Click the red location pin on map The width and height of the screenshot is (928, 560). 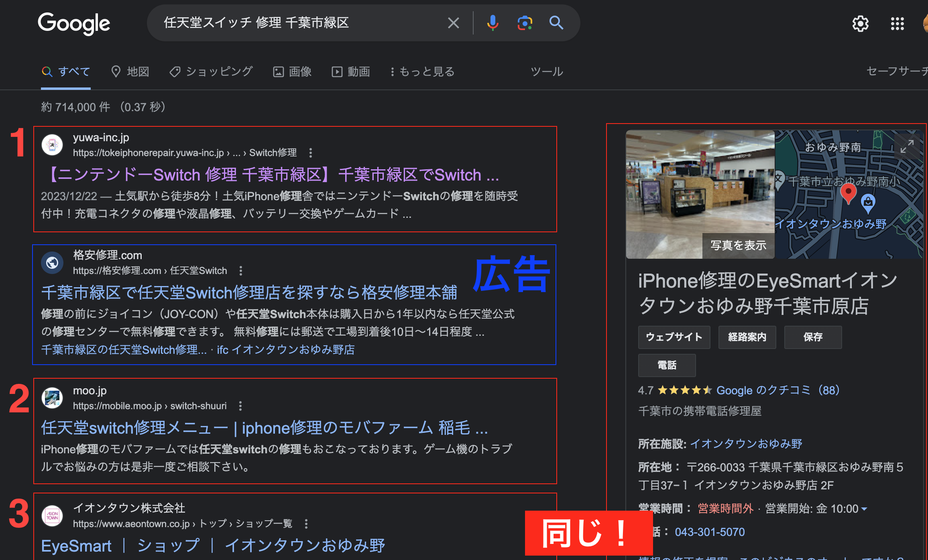(x=848, y=193)
